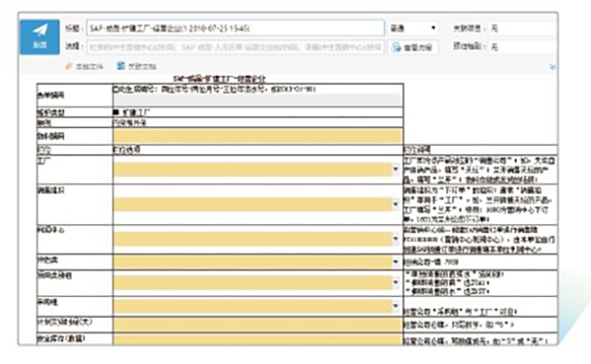The image size is (591, 364).
Task: Click the 安全库存(数量) yellow input field
Action: coord(258,339)
